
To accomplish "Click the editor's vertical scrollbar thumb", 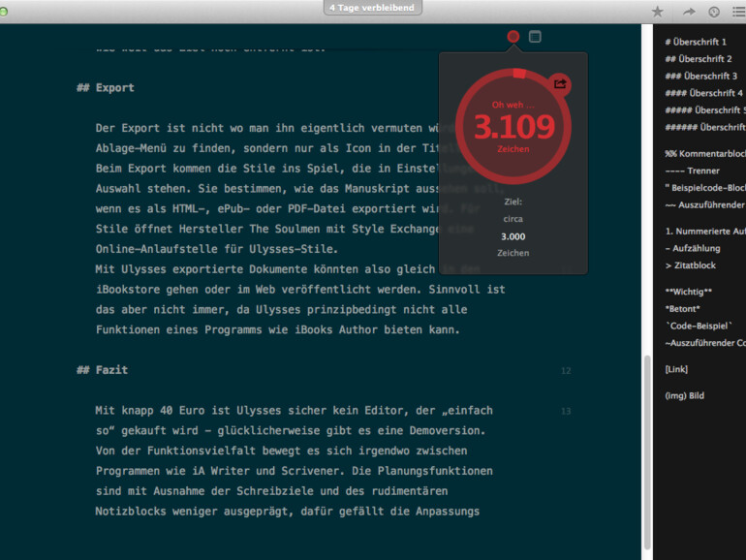I will 647,452.
